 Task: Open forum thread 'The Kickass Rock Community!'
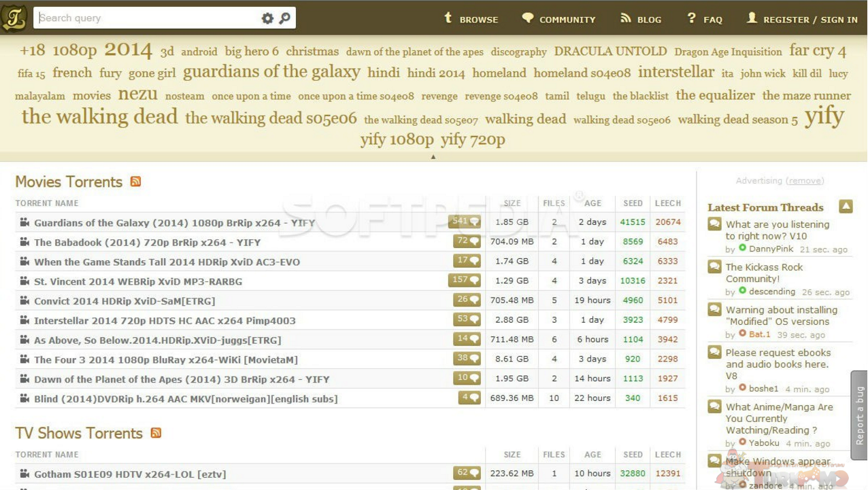(x=764, y=273)
